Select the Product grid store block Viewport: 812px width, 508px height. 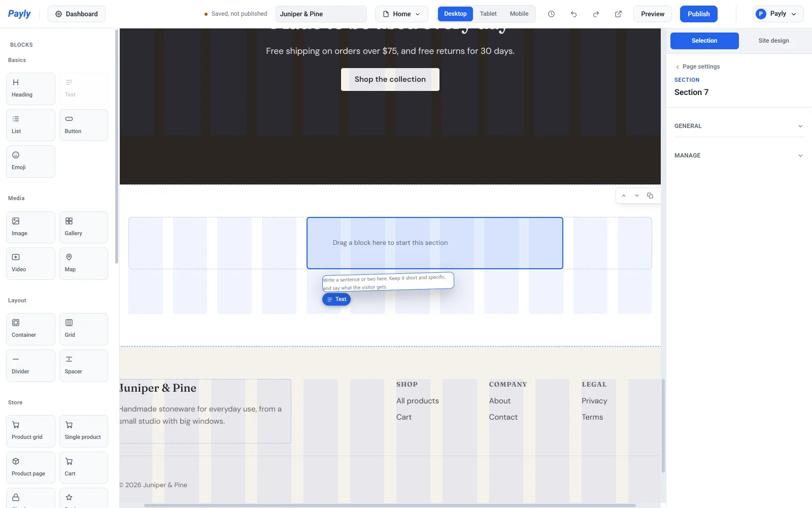click(30, 431)
